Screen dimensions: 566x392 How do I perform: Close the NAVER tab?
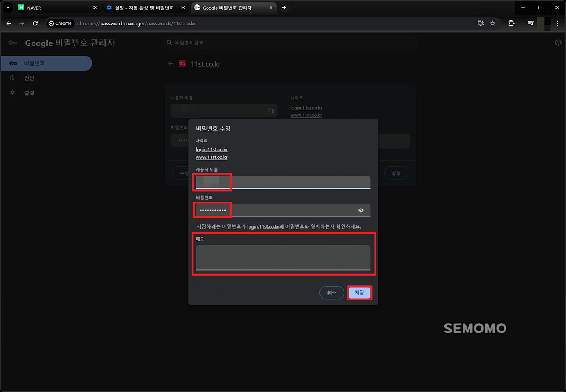(x=95, y=8)
